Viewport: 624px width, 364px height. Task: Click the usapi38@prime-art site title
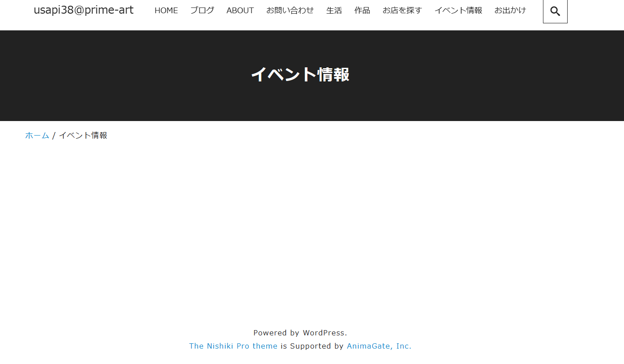click(x=84, y=10)
